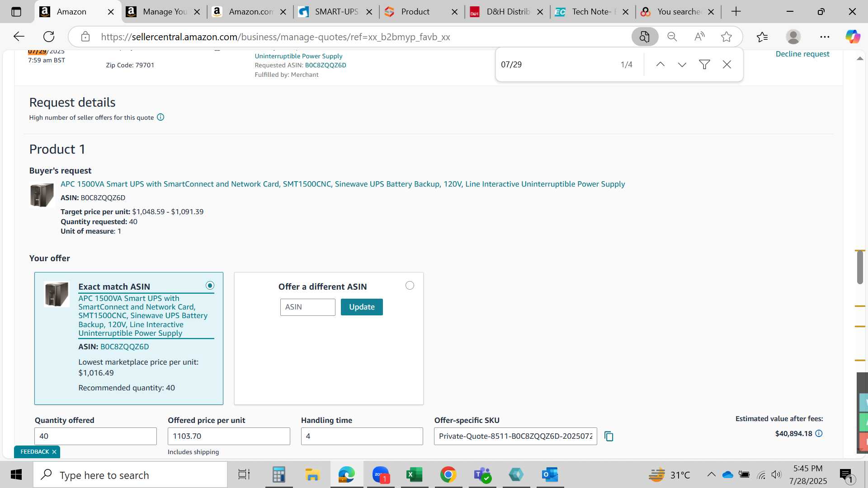Open the tab actions menu icon

(16, 12)
